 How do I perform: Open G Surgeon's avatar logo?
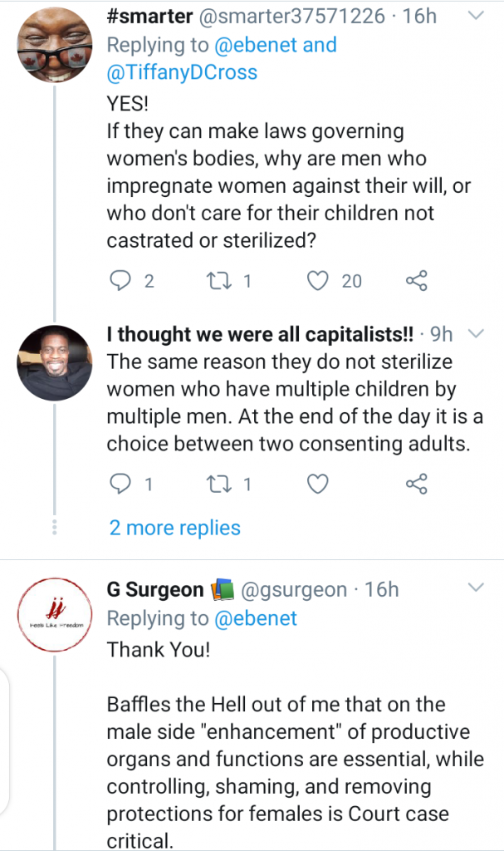55,616
